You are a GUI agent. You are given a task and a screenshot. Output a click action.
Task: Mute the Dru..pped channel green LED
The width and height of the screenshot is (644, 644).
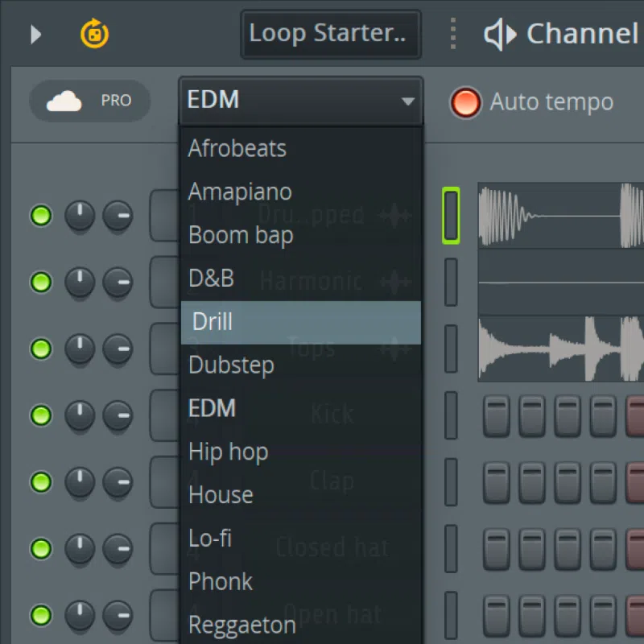click(41, 215)
